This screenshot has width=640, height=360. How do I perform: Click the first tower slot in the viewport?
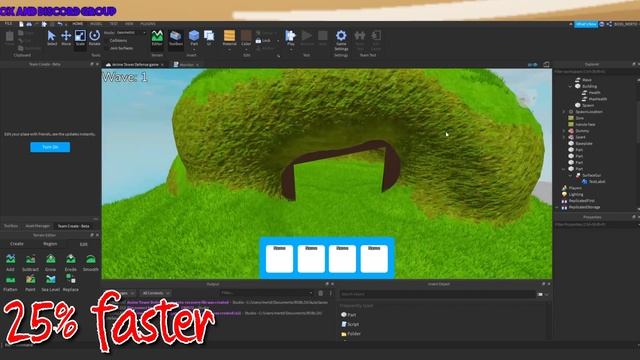(279, 258)
